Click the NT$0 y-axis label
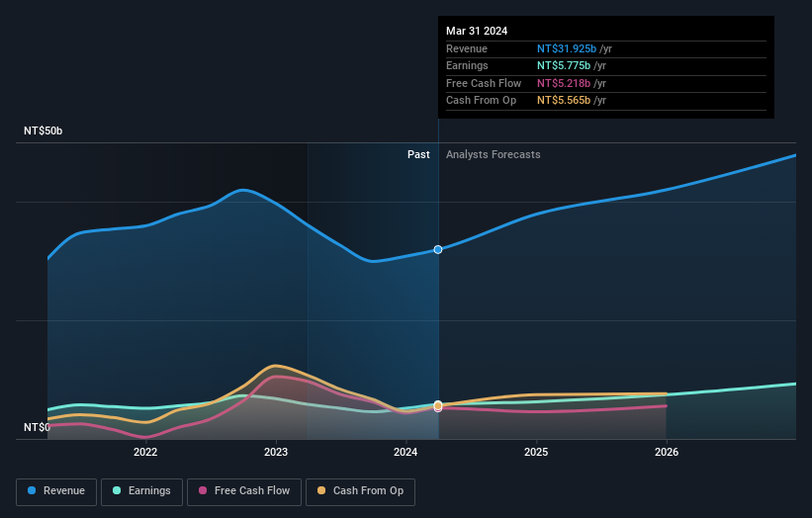This screenshot has width=812, height=518. click(37, 427)
